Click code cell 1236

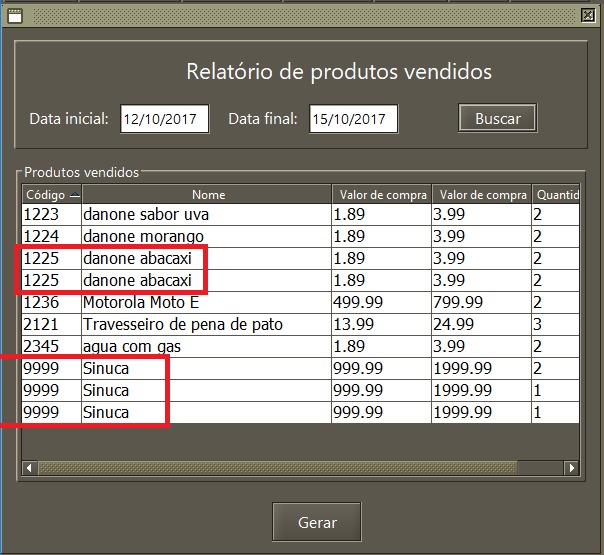pos(52,303)
